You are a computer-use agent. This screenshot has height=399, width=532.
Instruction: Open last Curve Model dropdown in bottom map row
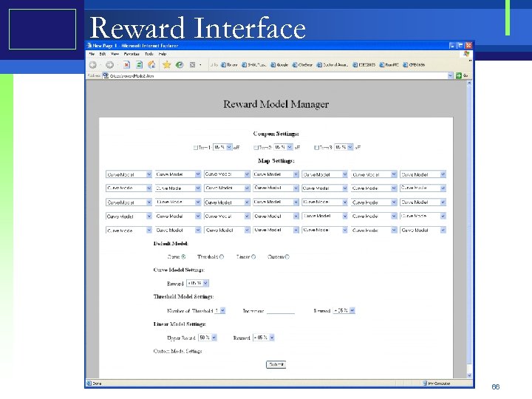423,230
